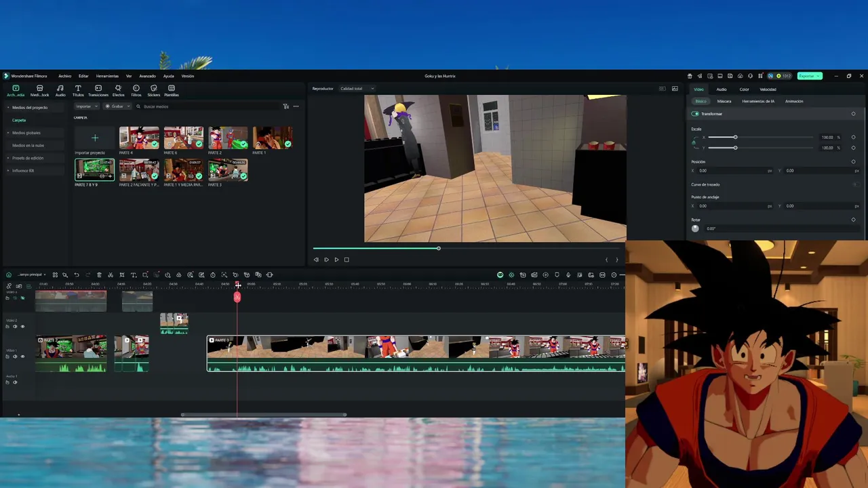Split clip with the scissors toolbar icon
Screen dimensions: 868x488
coord(111,274)
